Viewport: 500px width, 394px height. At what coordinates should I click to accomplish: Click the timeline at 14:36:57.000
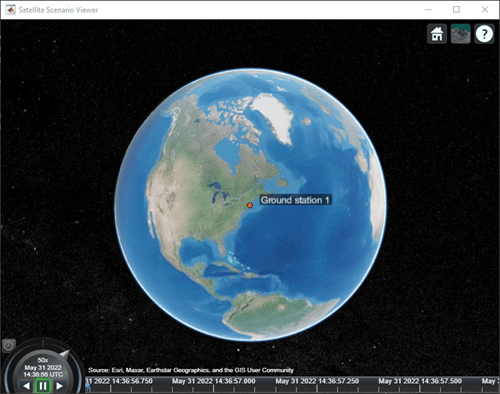[x=214, y=381]
